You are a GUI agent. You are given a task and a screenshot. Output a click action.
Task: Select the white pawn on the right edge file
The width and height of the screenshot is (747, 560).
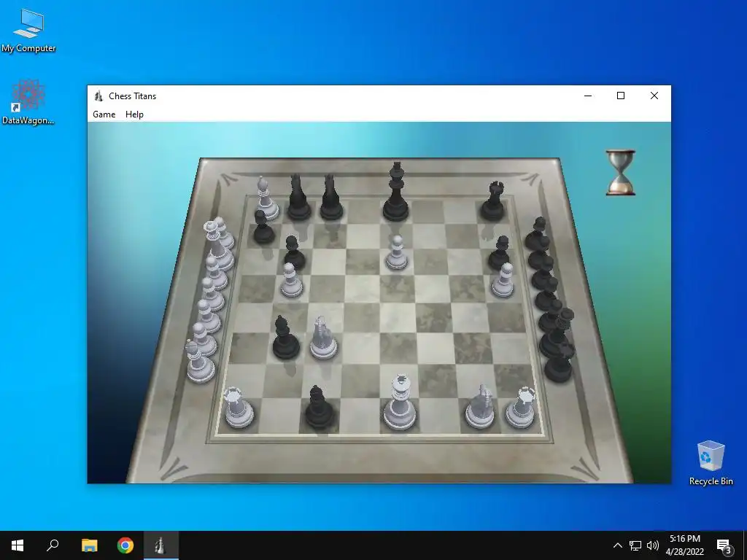click(503, 281)
